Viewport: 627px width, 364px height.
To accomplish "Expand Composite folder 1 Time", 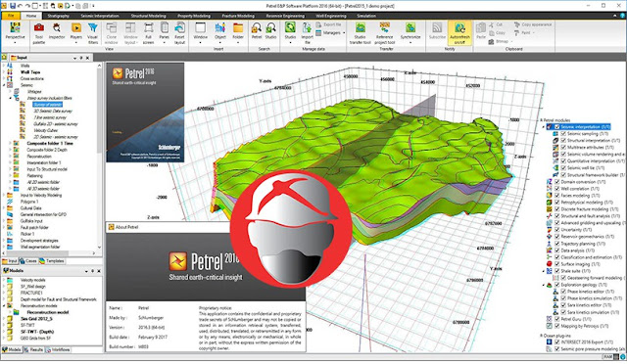I will 11,143.
